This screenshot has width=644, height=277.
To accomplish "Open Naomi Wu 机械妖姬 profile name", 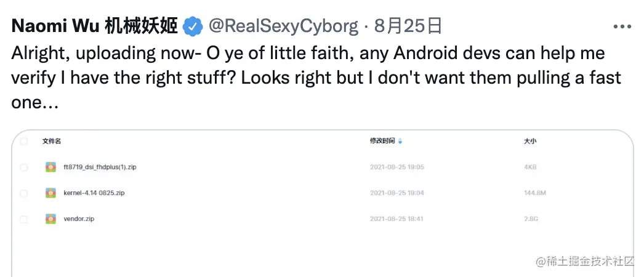I will 95,26.
